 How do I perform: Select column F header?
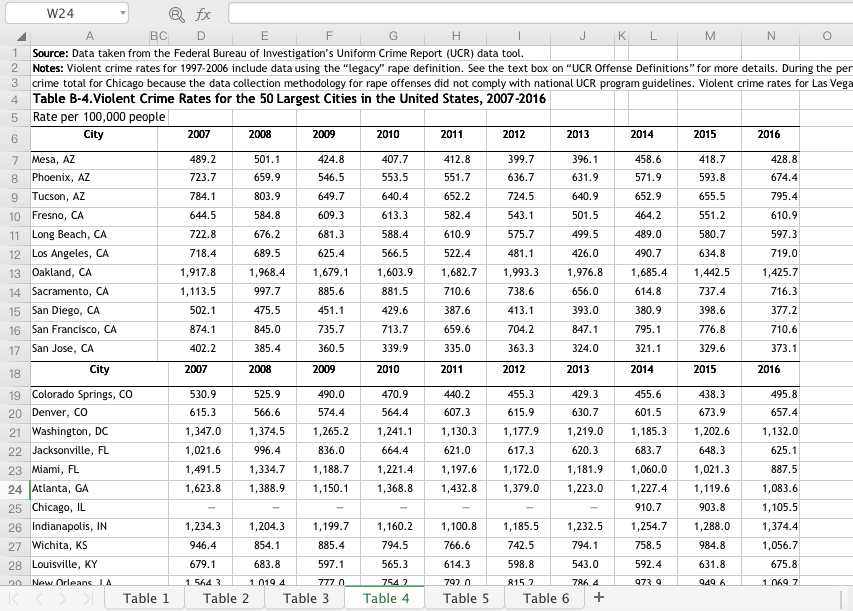(x=329, y=36)
